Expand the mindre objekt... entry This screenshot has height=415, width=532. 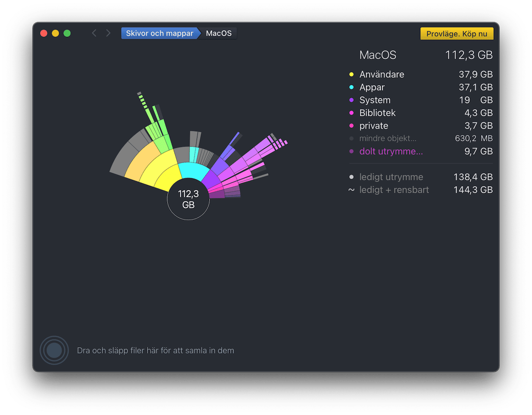420,139
